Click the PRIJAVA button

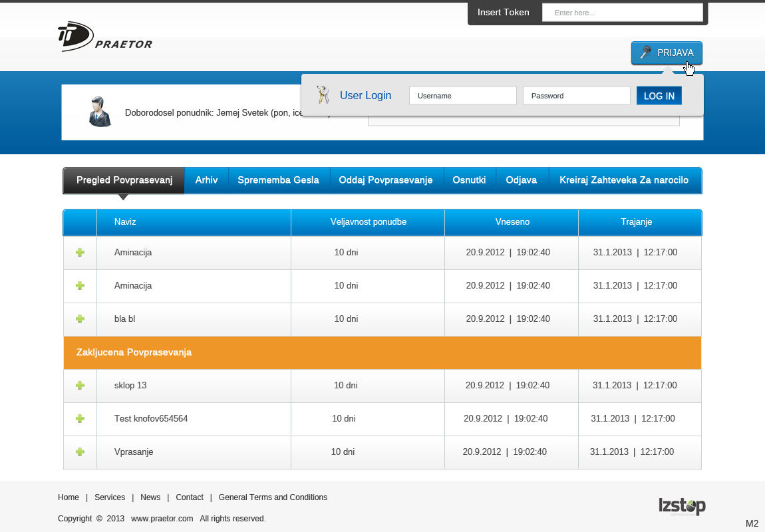pos(667,53)
